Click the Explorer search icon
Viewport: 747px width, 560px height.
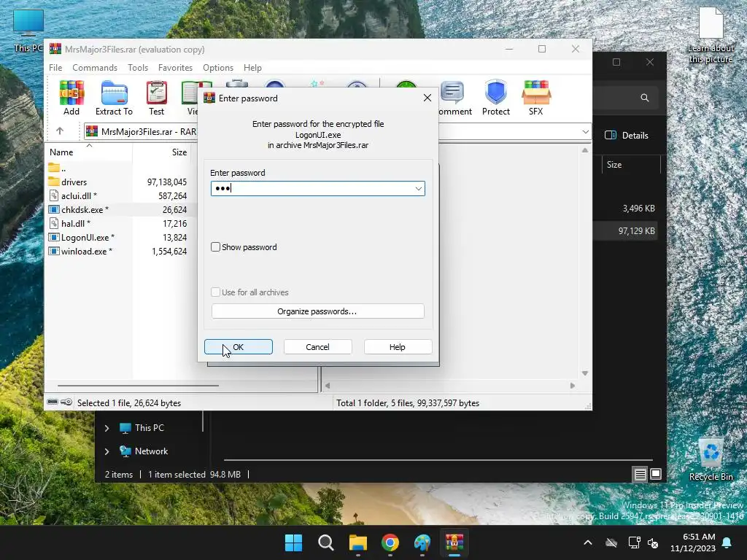coord(645,98)
